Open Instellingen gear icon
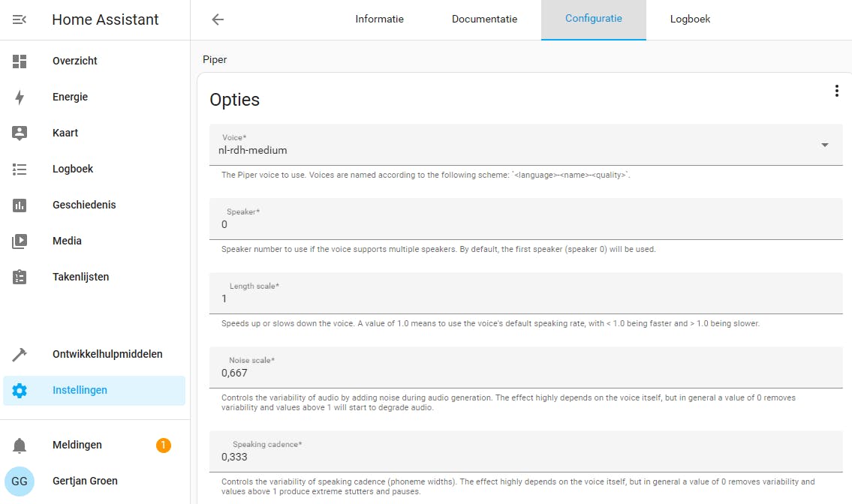The image size is (852, 504). 20,390
